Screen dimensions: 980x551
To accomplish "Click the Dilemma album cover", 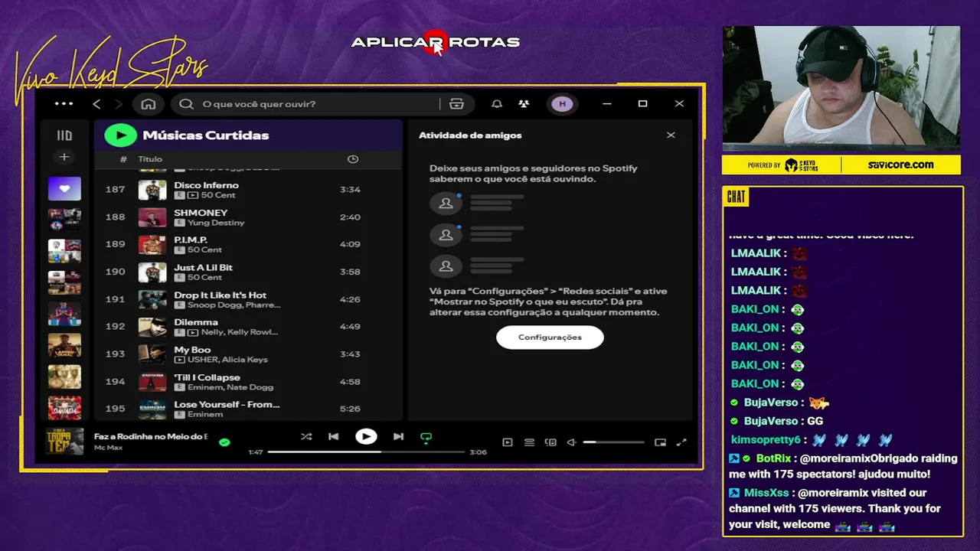I will click(152, 327).
